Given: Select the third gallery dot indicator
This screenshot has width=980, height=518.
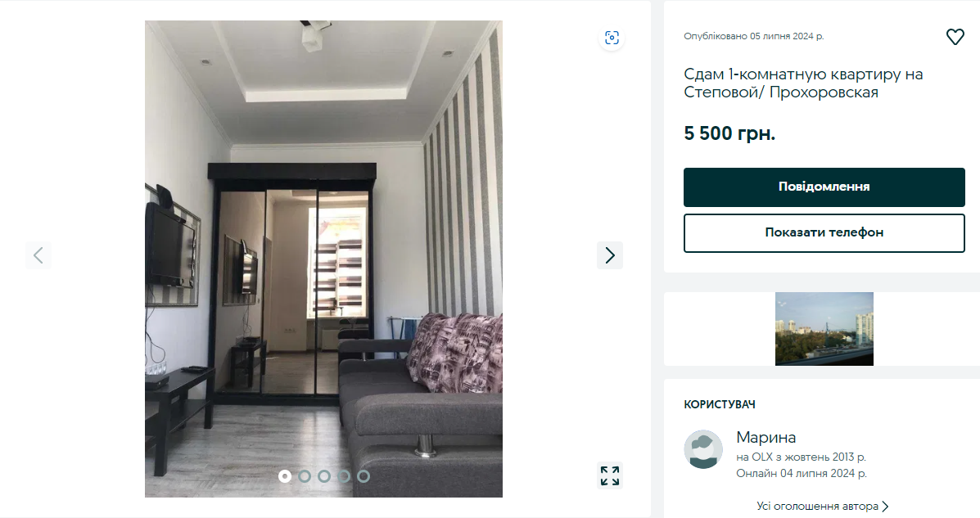Looking at the screenshot, I should pos(323,476).
